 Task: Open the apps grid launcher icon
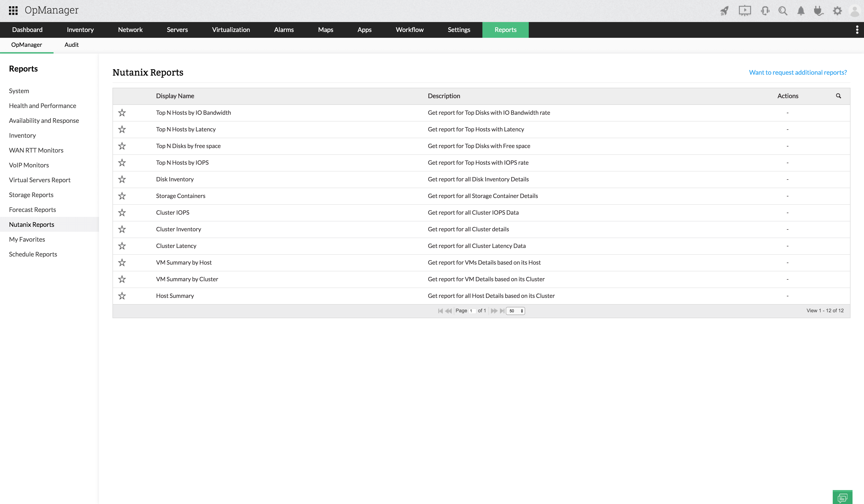click(x=13, y=10)
